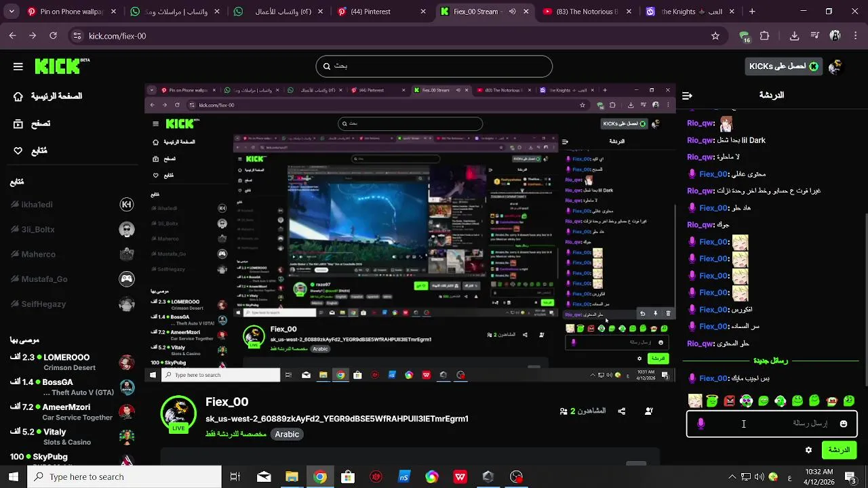Viewport: 868px width, 488px height.
Task: Collapse the chat panel icon
Action: point(687,96)
